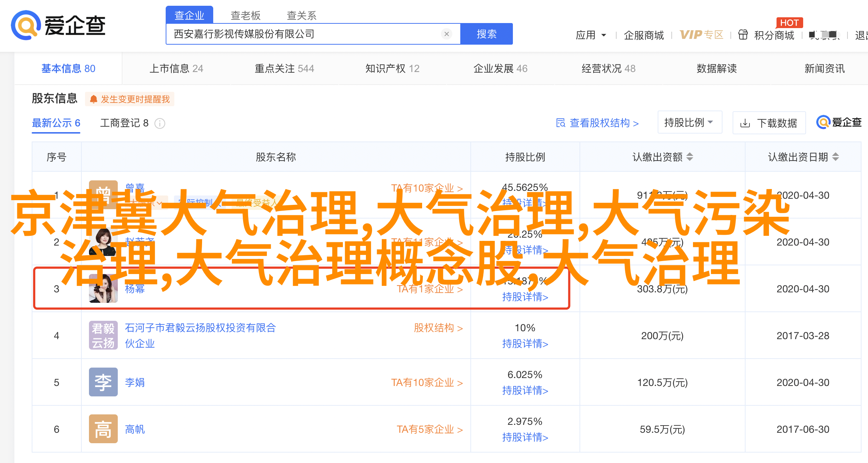Screen dimensions: 868x463
Task: Click the 君毅云扬 avatar icon
Action: pyautogui.click(x=103, y=335)
